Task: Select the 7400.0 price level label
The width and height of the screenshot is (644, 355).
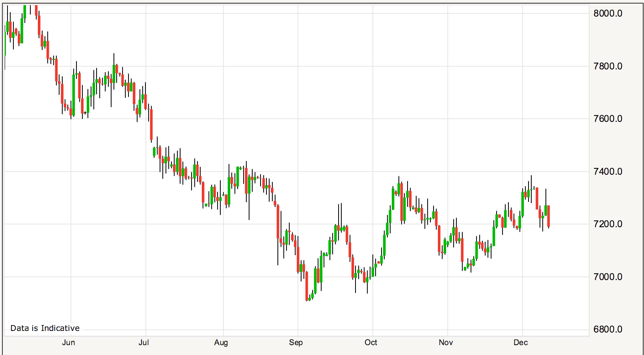Action: pos(608,172)
